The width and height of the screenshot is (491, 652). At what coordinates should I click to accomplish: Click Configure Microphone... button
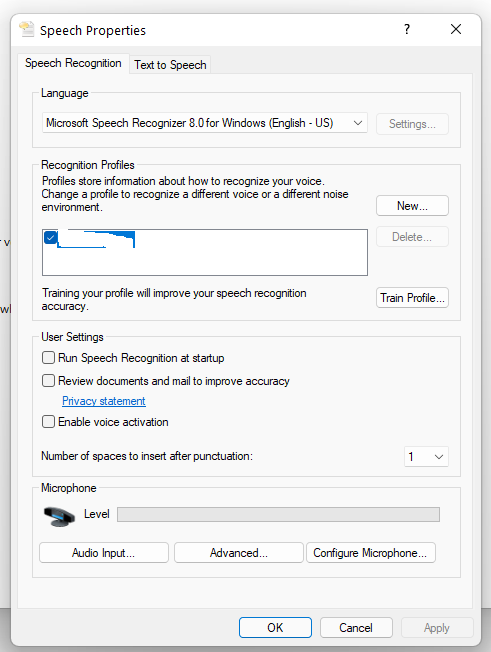point(370,553)
